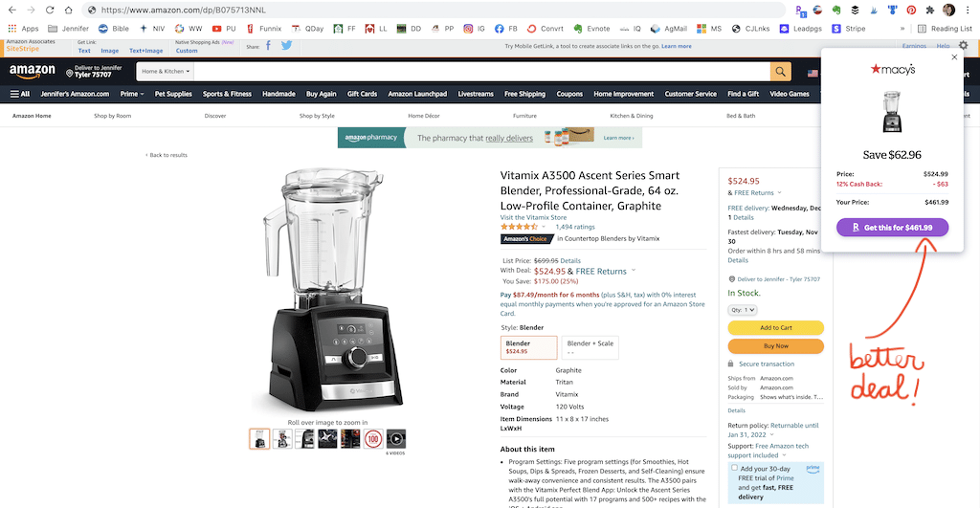
Task: Check the Add 30-day Prime trial box
Action: (734, 468)
